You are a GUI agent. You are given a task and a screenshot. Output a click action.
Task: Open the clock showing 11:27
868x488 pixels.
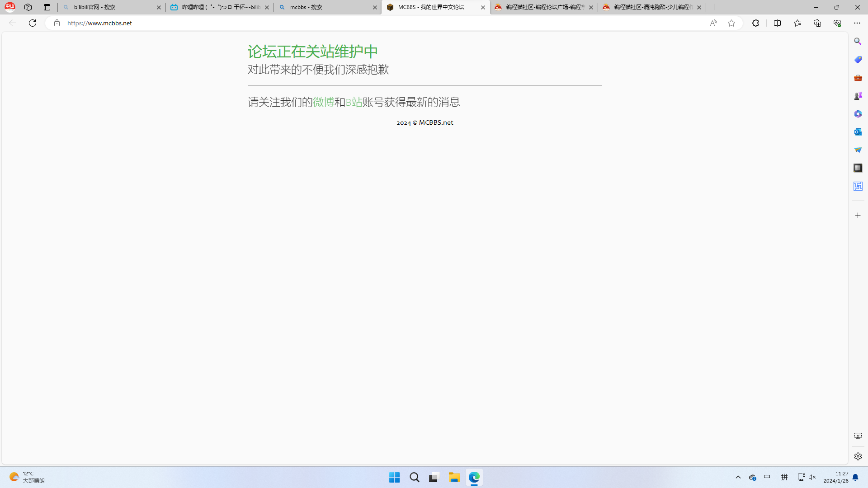(836, 477)
